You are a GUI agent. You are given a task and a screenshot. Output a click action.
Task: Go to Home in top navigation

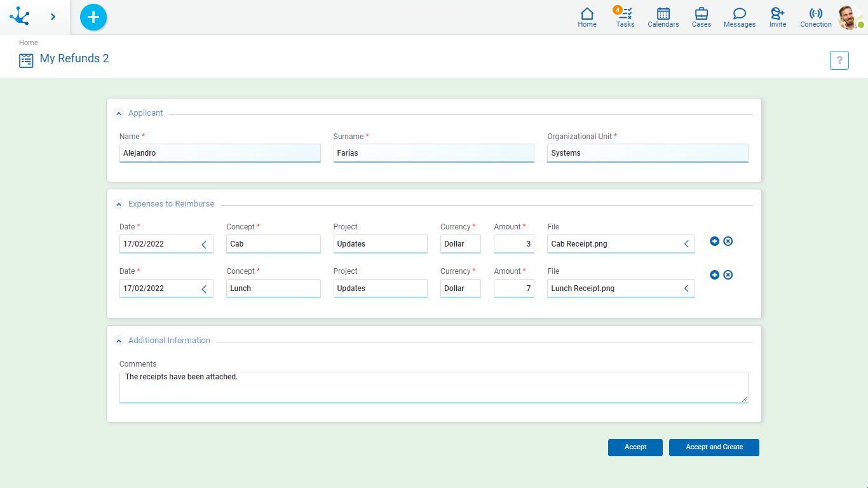pos(587,17)
